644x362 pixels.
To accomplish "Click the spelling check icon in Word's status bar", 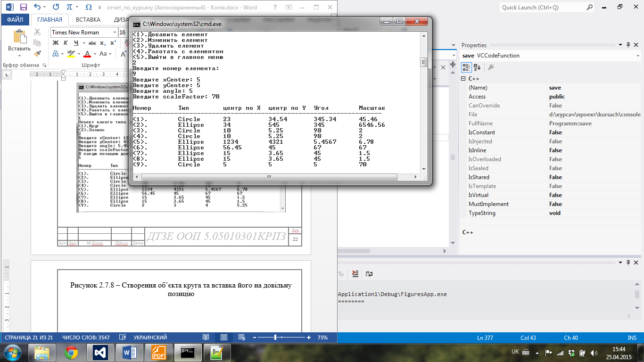I will [x=123, y=337].
